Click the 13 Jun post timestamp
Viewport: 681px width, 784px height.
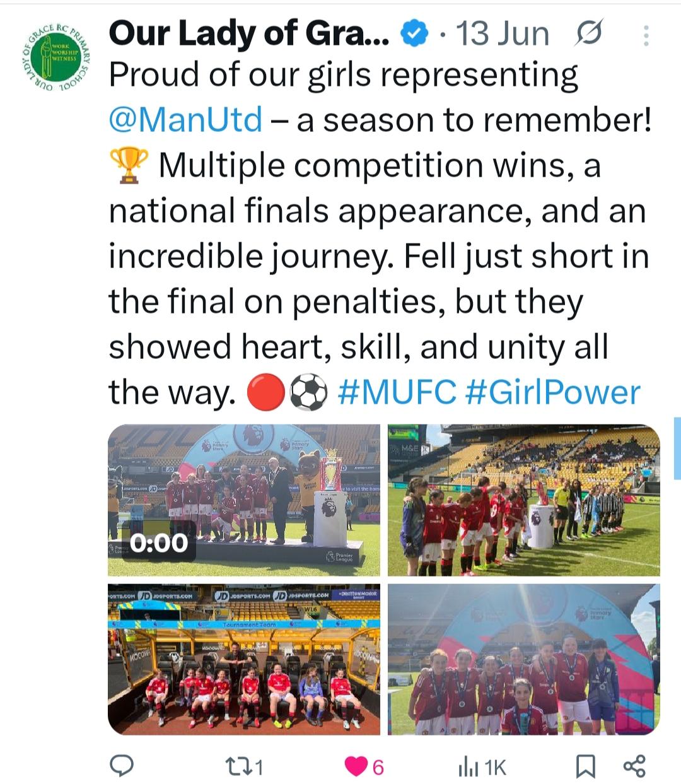pos(502,34)
